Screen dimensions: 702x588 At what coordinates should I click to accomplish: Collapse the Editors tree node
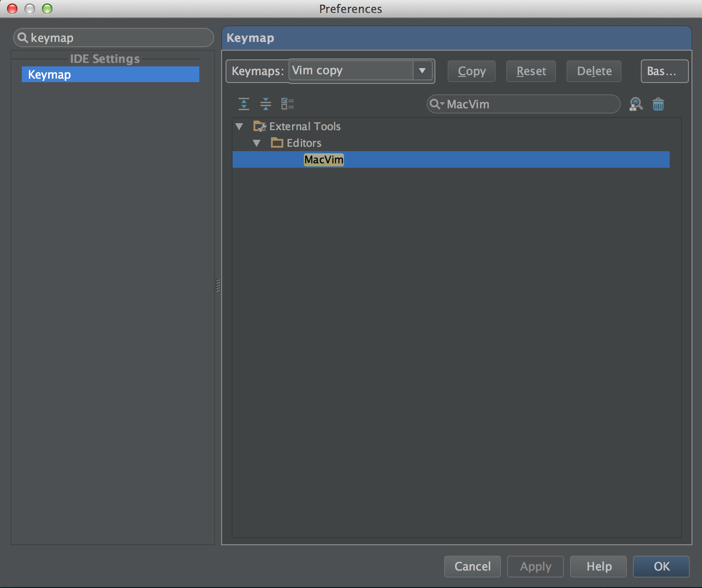click(x=257, y=143)
